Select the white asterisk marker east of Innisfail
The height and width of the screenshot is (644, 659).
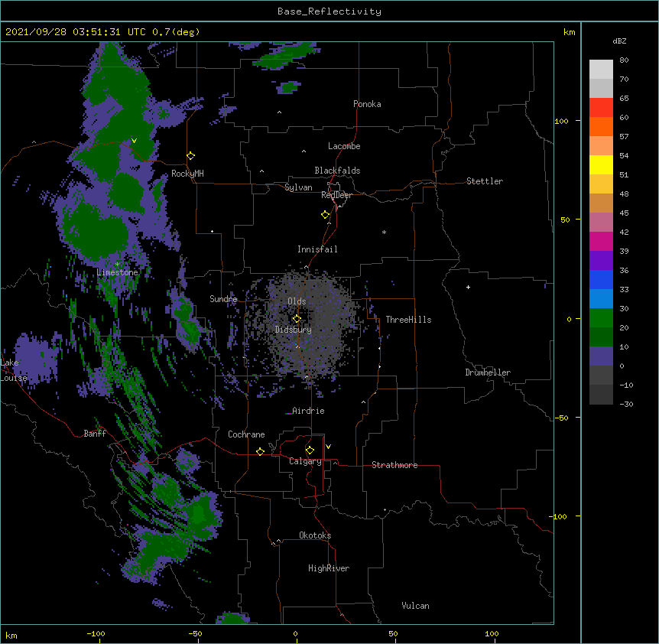tap(384, 232)
